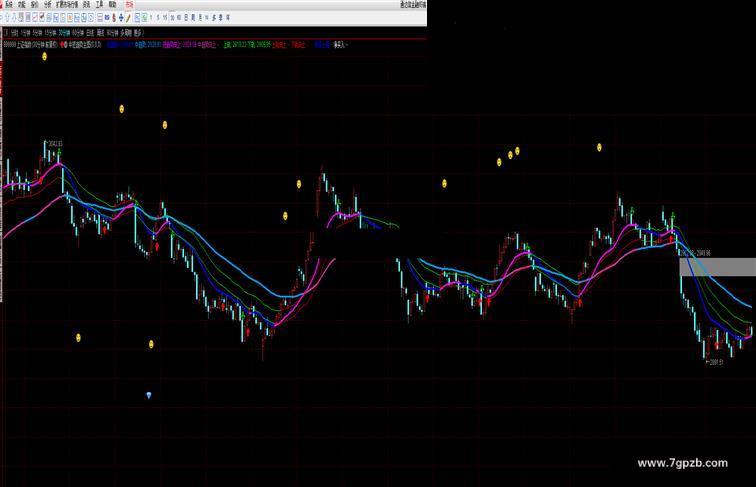Click the red dollar-like toolbar icon
756x487 pixels.
pos(114,18)
